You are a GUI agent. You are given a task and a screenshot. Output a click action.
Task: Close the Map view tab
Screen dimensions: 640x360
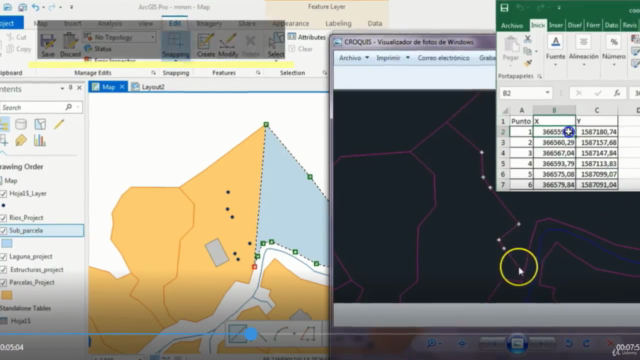coord(122,87)
